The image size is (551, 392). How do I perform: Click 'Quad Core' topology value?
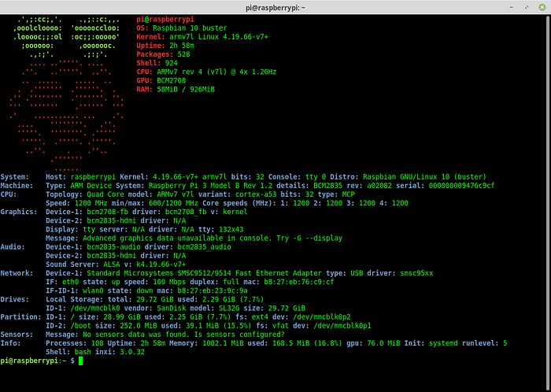[x=105, y=194]
